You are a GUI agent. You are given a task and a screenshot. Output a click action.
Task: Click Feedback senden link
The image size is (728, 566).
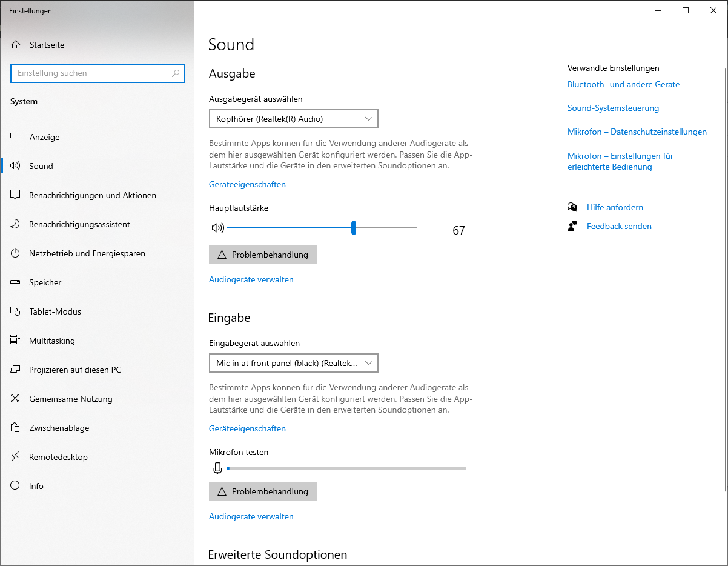tap(619, 226)
